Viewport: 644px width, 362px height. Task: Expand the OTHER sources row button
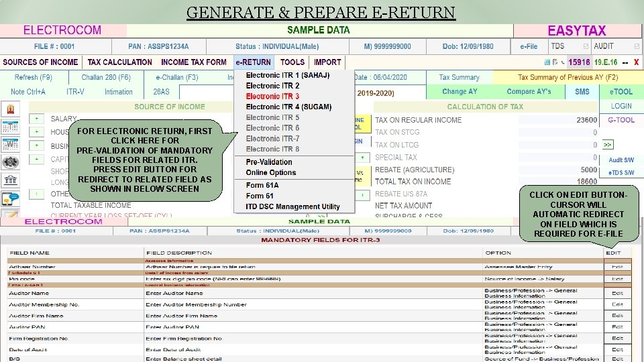(36, 194)
